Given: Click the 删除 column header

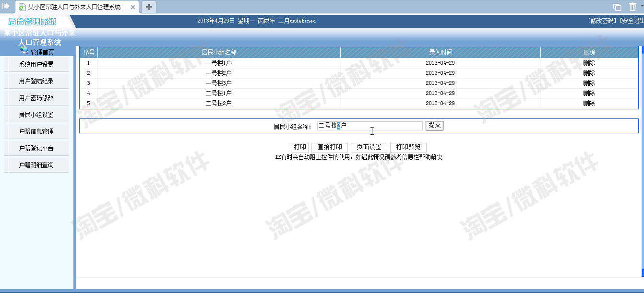Looking at the screenshot, I should pos(589,52).
